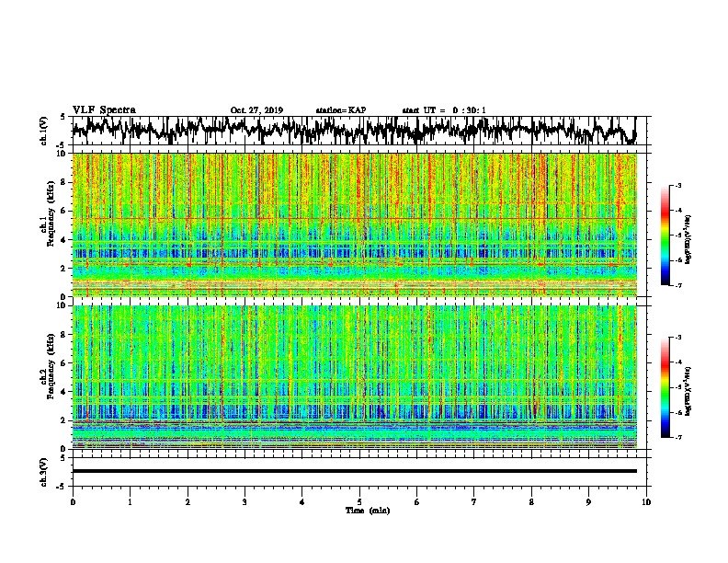Image resolution: width=728 pixels, height=563 pixels.
Task: Click the 'start UT = 0 :30: 1' text
Action: click(x=444, y=110)
